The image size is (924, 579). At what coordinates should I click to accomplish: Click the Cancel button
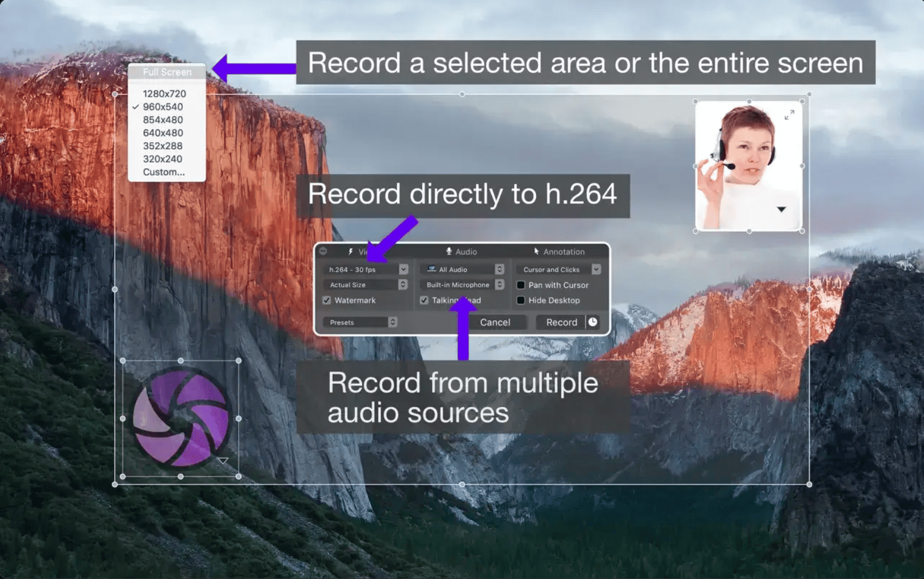(495, 322)
